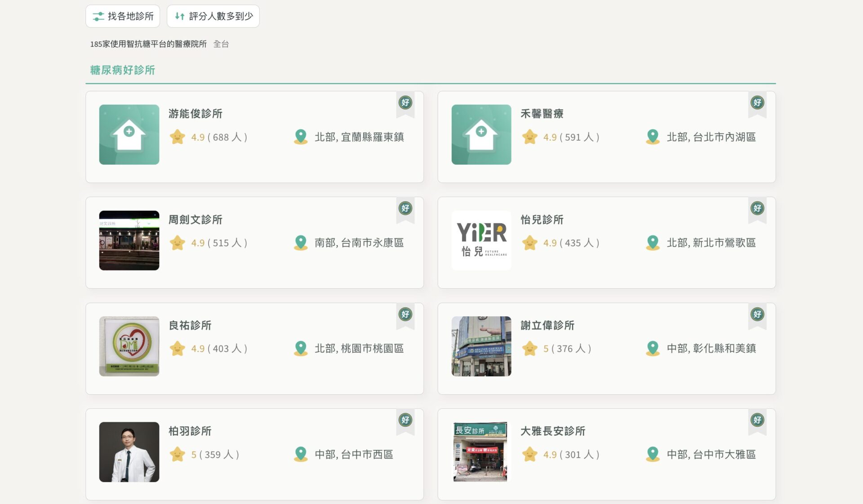Click the location pin beside 宜蘭縣羅東鎮

tap(301, 137)
